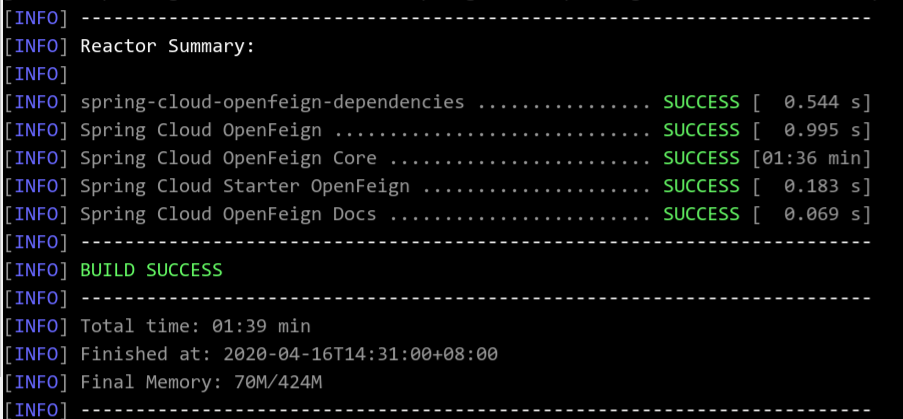Click SUCCESS status for OpenFeign Docs
The image size is (903, 419).
701,215
